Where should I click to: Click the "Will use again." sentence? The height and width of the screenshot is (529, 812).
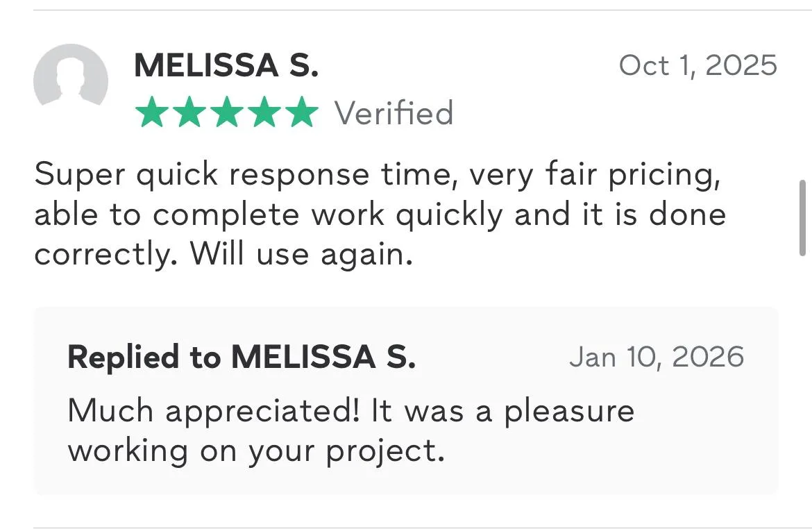tap(302, 255)
